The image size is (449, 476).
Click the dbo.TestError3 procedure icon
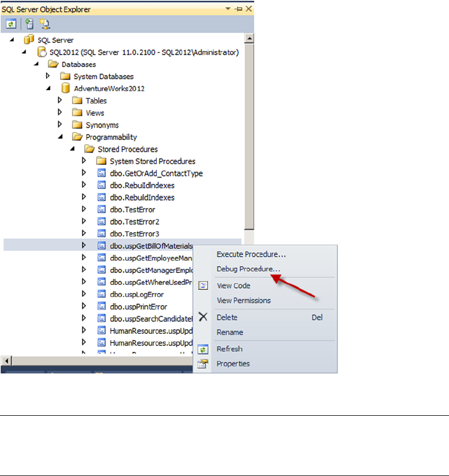click(x=101, y=234)
